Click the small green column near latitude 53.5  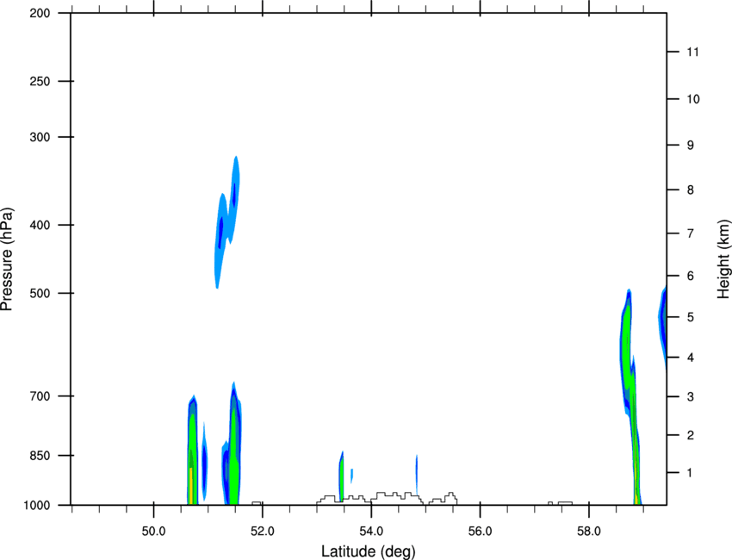point(341,476)
